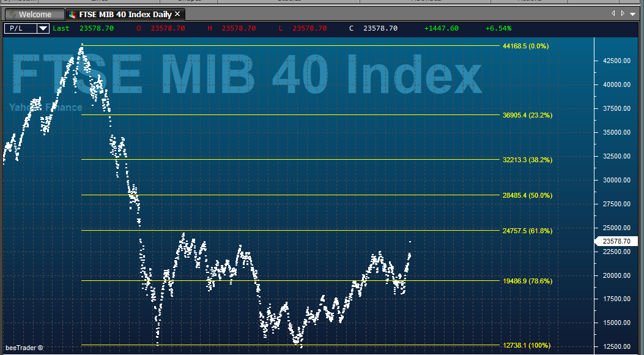Click the 12738.1 (100%) retracement label

point(527,346)
